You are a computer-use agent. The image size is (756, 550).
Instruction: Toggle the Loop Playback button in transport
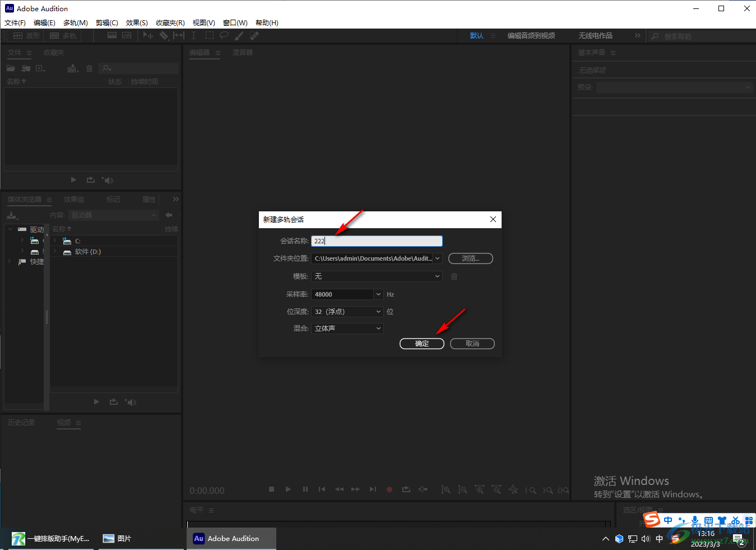coord(406,489)
